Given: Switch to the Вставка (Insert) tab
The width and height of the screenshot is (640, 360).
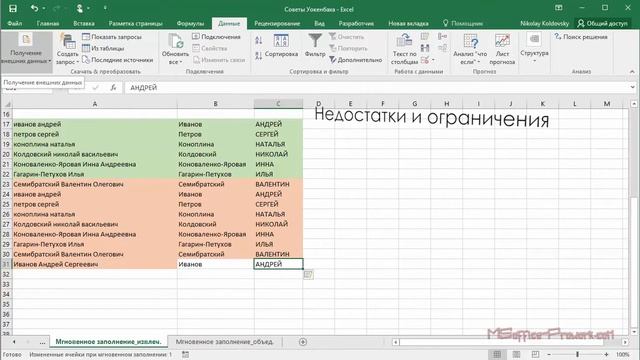Looking at the screenshot, I should click(x=84, y=23).
